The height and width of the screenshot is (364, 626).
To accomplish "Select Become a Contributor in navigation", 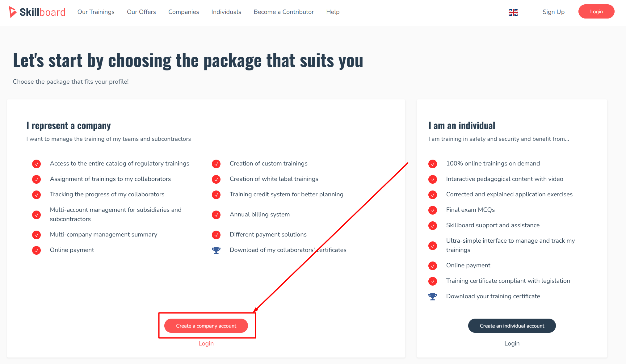I will (284, 12).
